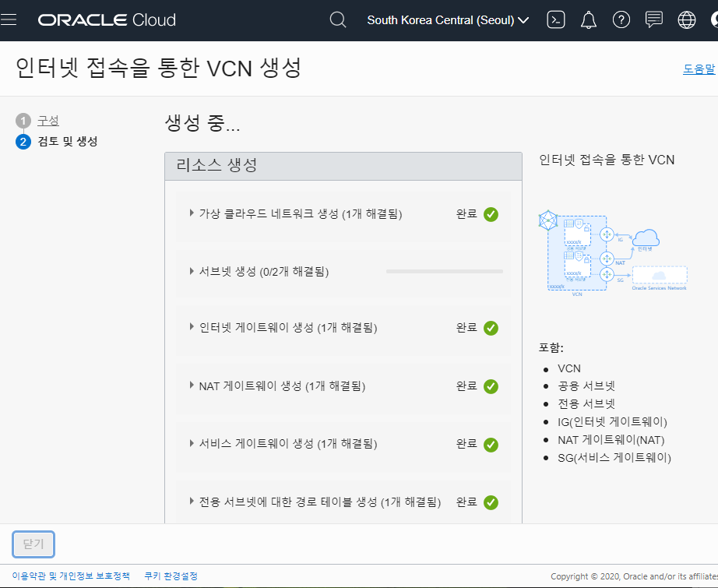Click NAT 게이트웨이(NAT) list entry
This screenshot has width=718, height=588.
tap(611, 440)
